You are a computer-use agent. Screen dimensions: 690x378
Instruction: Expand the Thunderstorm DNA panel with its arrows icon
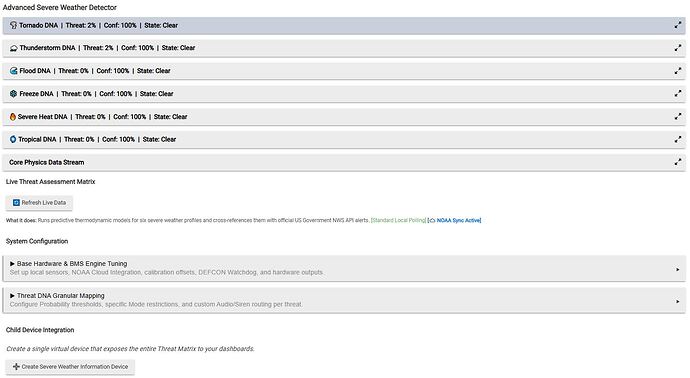click(678, 48)
